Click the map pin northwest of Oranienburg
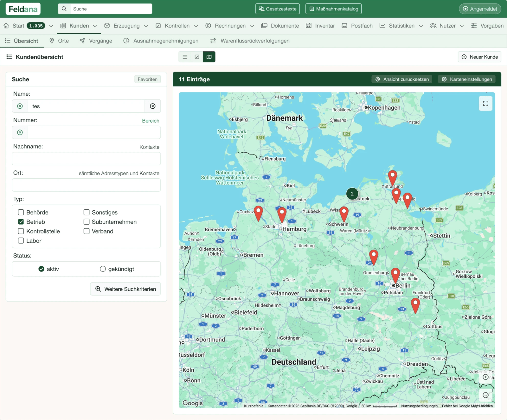 pos(374,257)
